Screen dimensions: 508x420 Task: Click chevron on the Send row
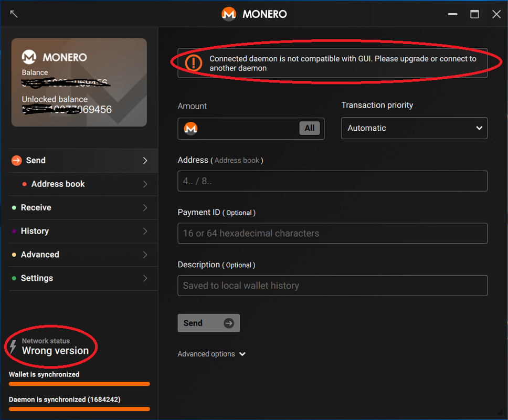145,161
